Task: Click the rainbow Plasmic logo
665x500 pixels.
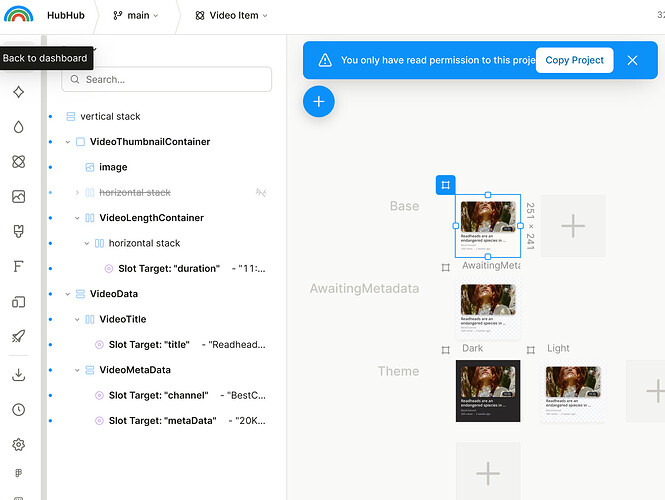Action: coord(18,16)
